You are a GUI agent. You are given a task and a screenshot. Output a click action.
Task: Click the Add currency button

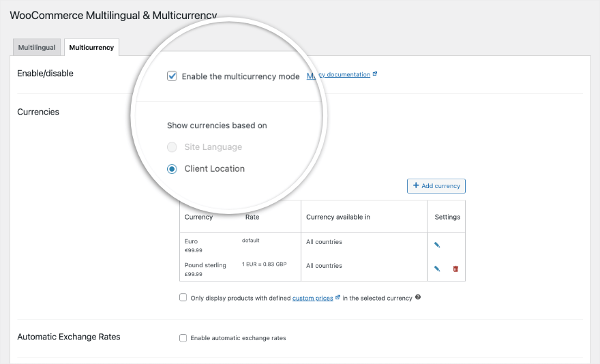[436, 186]
